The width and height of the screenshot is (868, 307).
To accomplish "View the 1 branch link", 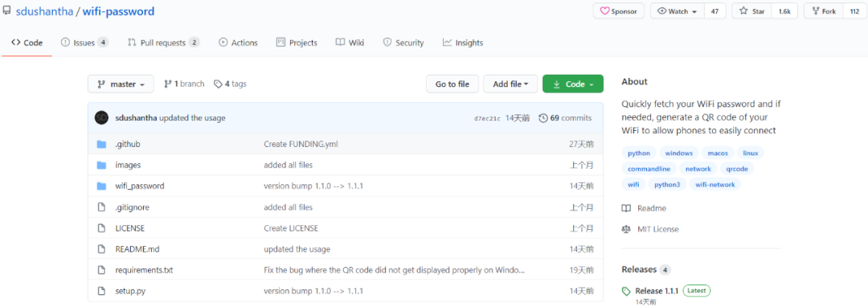I will click(x=184, y=84).
